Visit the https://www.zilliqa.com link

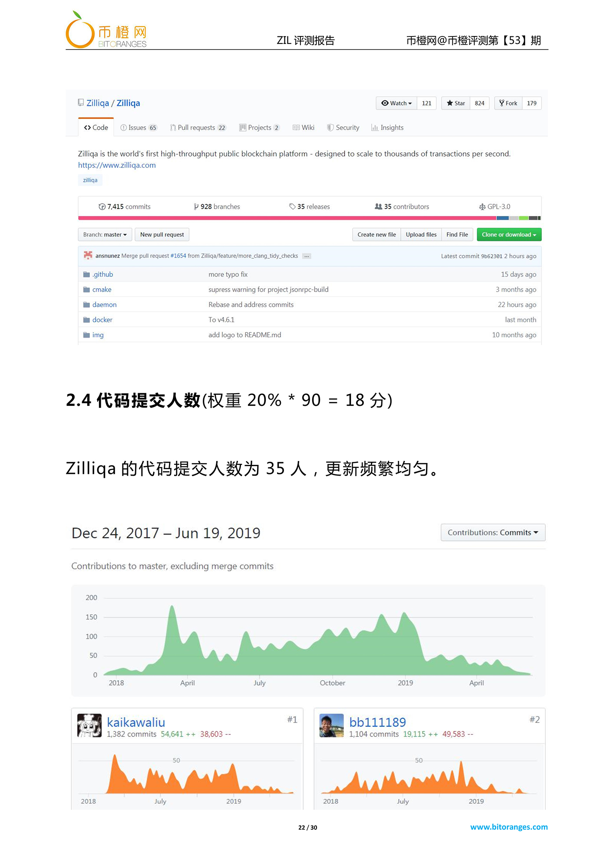tap(117, 165)
